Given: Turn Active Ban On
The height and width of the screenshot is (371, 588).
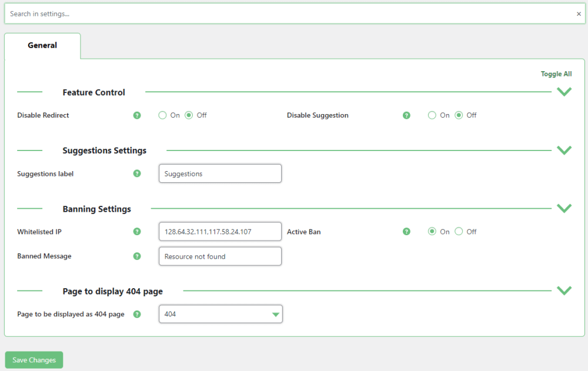Looking at the screenshot, I should [x=432, y=232].
